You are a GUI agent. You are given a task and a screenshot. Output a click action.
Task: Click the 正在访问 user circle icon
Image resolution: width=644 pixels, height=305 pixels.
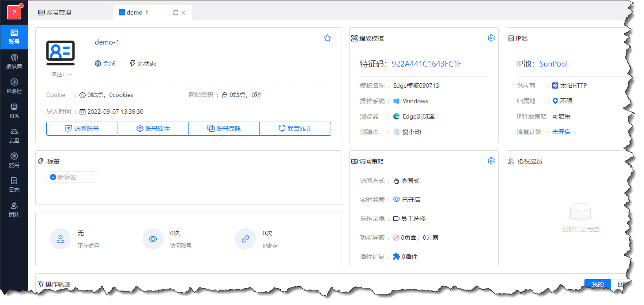(60, 239)
